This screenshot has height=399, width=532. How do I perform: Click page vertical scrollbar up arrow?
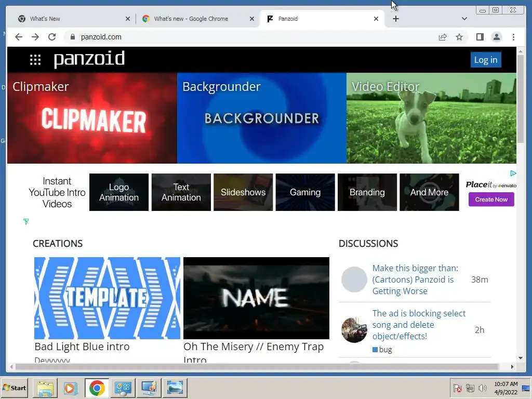click(x=521, y=51)
